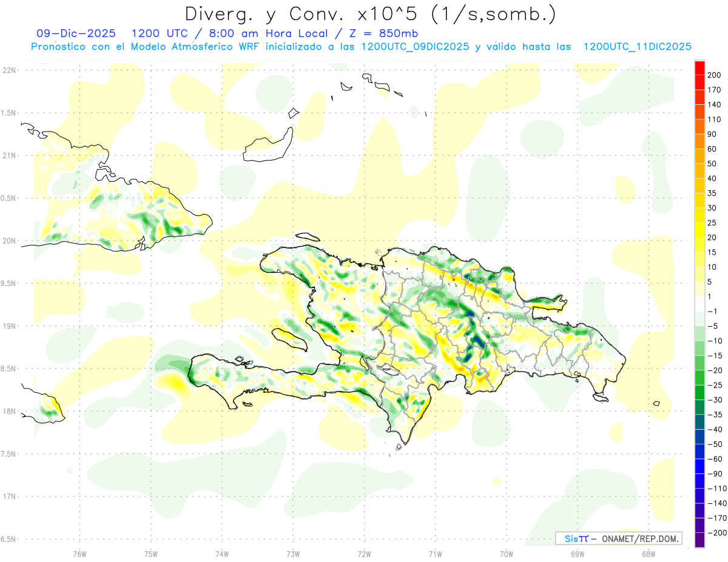Click the red top segment of the color bar
This screenshot has height=562, width=728.
click(699, 68)
